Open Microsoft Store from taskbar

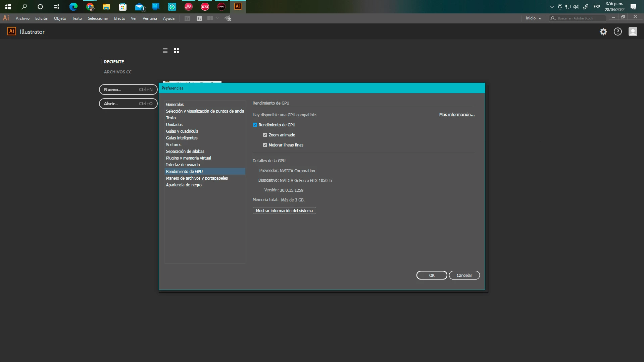(x=123, y=6)
